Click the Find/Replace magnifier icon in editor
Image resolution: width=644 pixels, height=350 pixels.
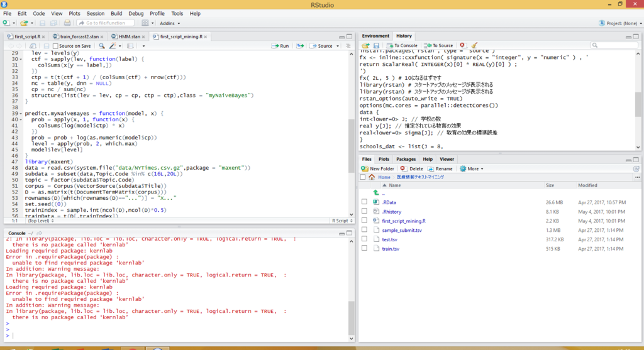102,46
